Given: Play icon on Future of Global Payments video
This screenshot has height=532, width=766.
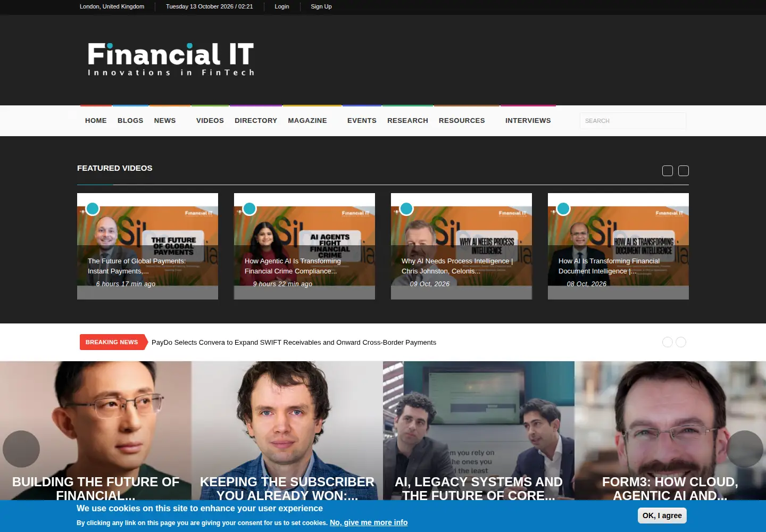Looking at the screenshot, I should pyautogui.click(x=93, y=209).
